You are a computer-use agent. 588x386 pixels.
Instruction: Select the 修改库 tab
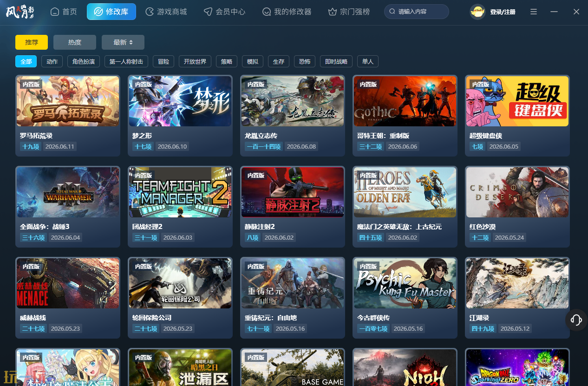coord(111,12)
